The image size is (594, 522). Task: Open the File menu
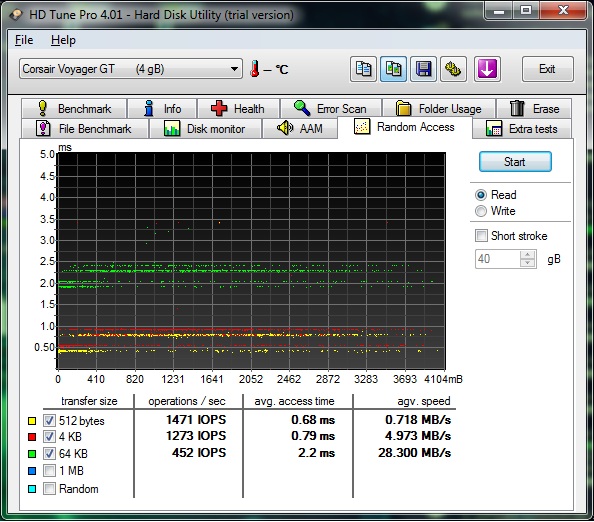[x=24, y=40]
